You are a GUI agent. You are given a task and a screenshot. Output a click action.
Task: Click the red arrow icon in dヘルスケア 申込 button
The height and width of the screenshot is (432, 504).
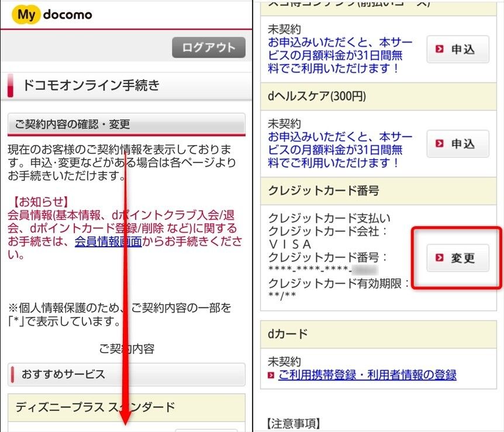tap(440, 143)
